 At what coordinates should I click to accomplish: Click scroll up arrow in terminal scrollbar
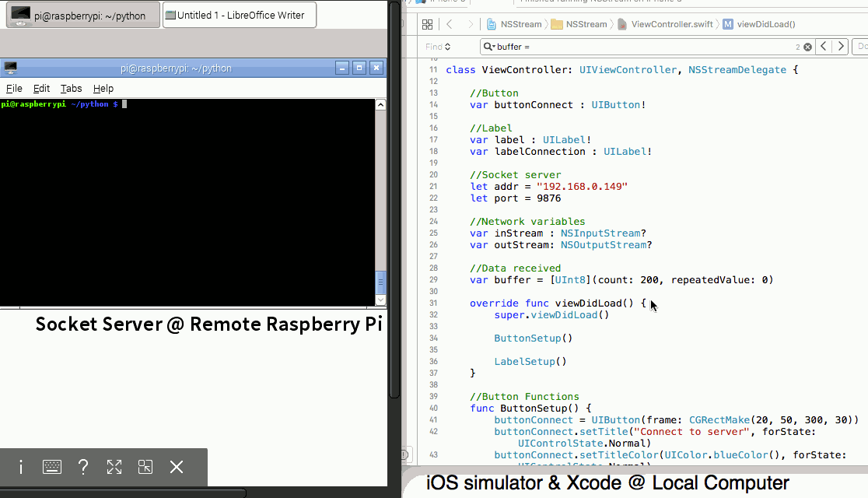[380, 105]
